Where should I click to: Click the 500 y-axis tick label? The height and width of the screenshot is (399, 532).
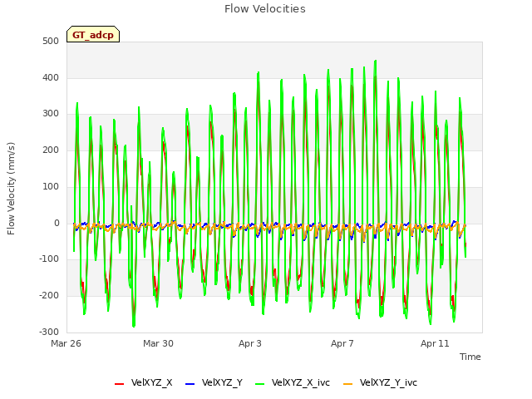tap(51, 42)
